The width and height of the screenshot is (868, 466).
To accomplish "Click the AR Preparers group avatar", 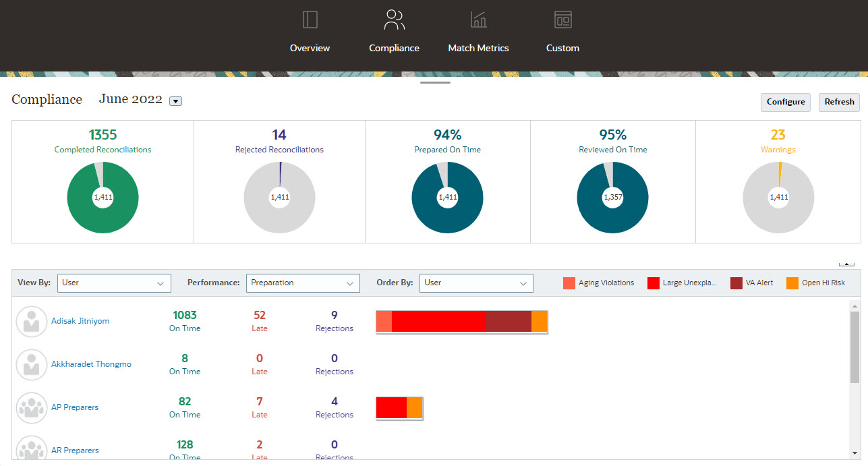I will pos(32,448).
